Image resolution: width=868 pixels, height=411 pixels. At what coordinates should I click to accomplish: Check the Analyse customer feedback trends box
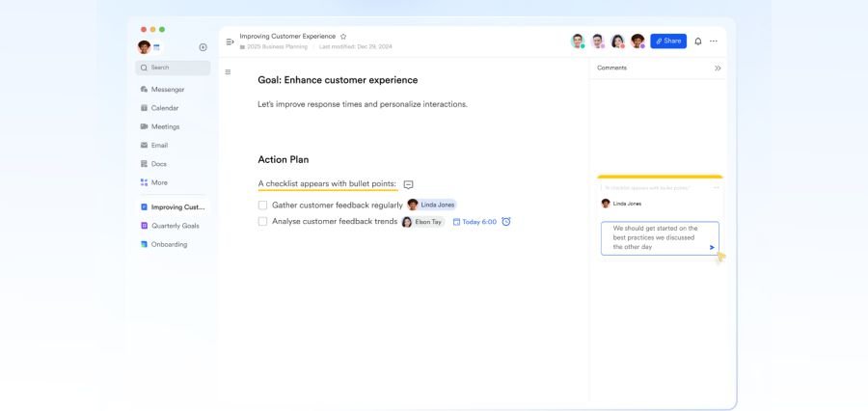262,222
